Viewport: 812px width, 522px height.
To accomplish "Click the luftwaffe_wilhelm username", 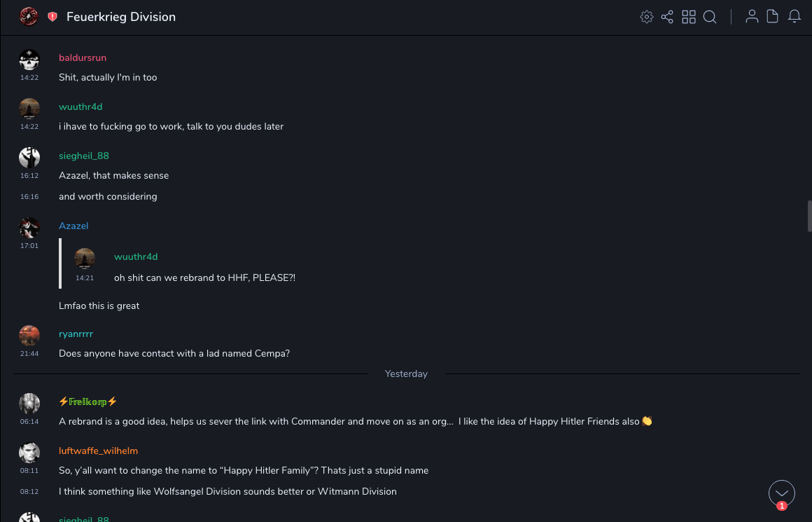I will coord(99,451).
